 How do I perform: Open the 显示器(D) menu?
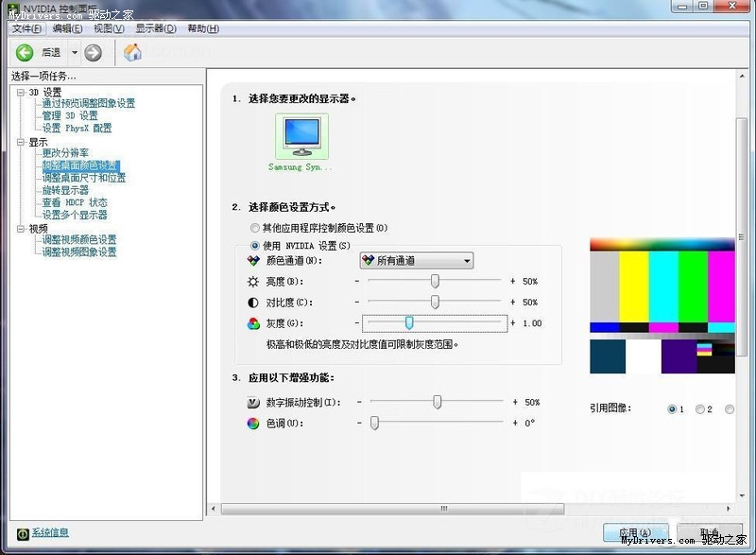pos(156,29)
